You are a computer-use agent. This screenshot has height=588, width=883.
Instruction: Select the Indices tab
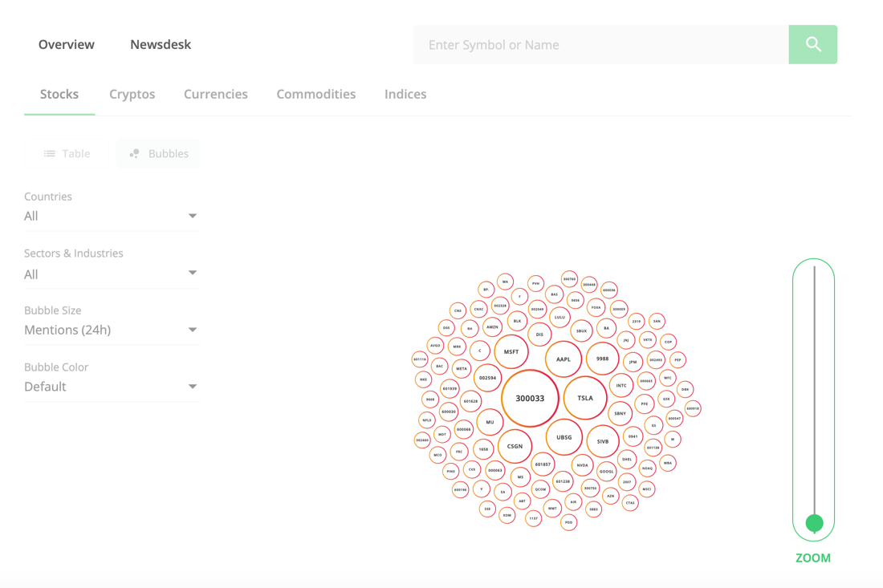[405, 94]
